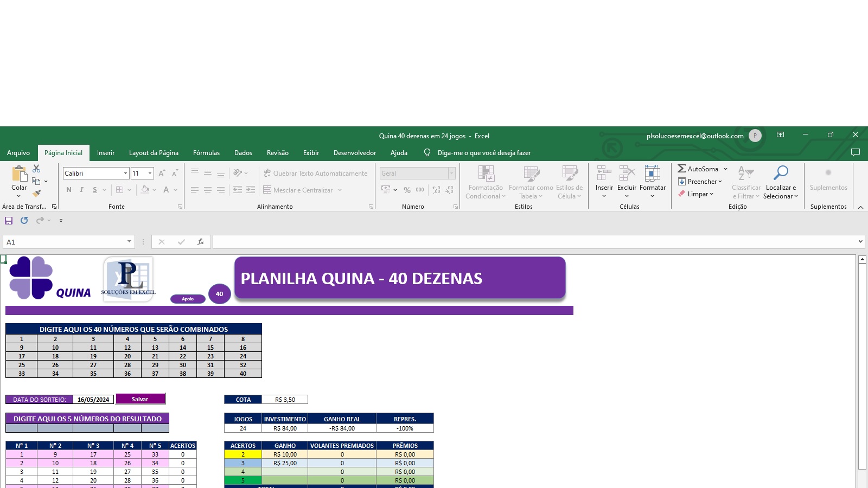Increase font size with the large A icon
This screenshot has width=868, height=488.
click(162, 174)
